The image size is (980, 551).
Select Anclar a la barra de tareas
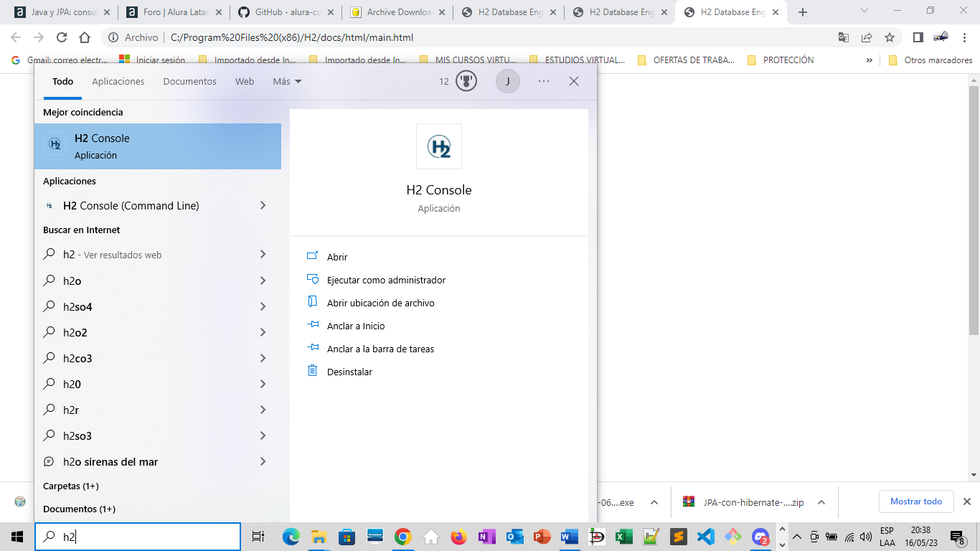click(380, 349)
